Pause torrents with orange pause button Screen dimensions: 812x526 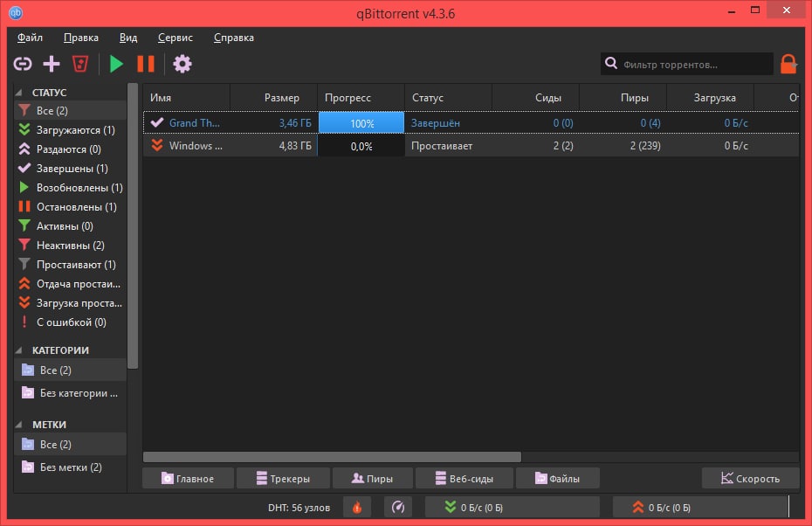(x=146, y=64)
